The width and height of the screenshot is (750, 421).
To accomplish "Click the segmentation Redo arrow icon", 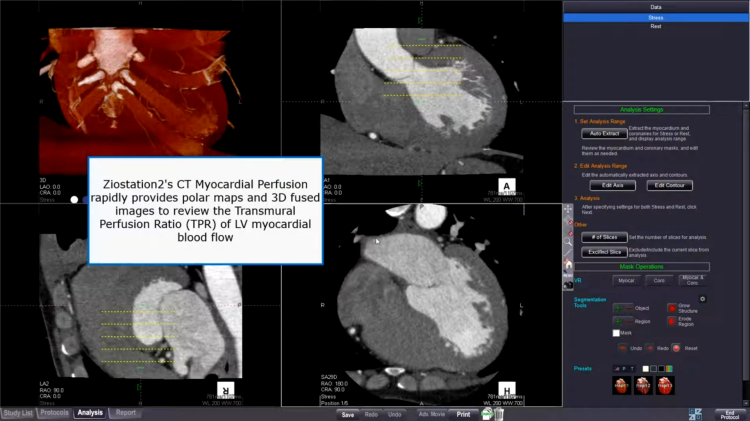I will (650, 348).
